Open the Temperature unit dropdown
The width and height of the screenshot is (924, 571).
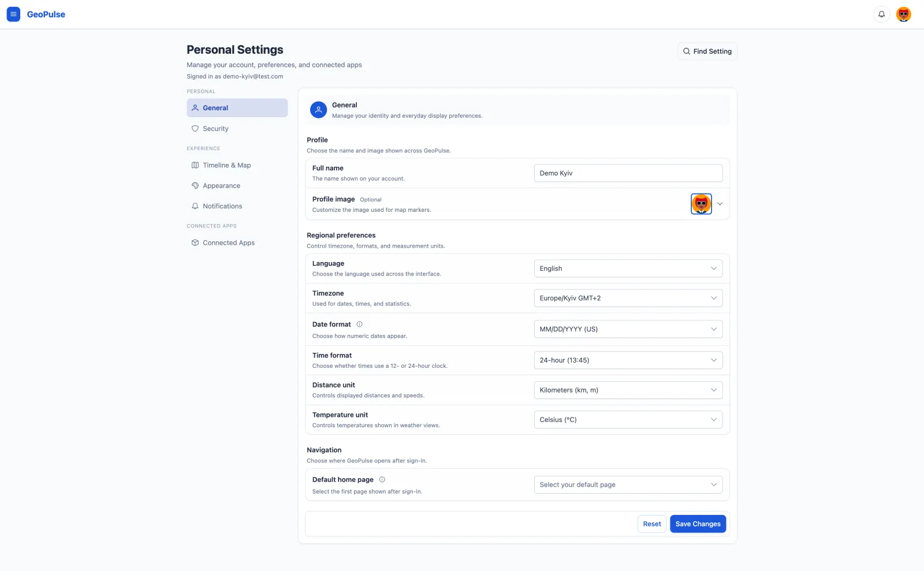point(628,420)
